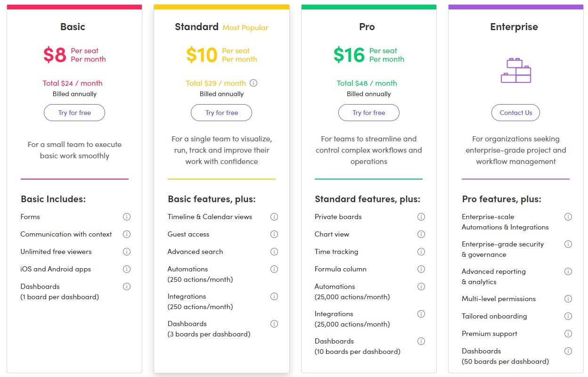This screenshot has height=377, width=588.
Task: Click the Enterprise building blocks illustration
Action: coord(516,70)
